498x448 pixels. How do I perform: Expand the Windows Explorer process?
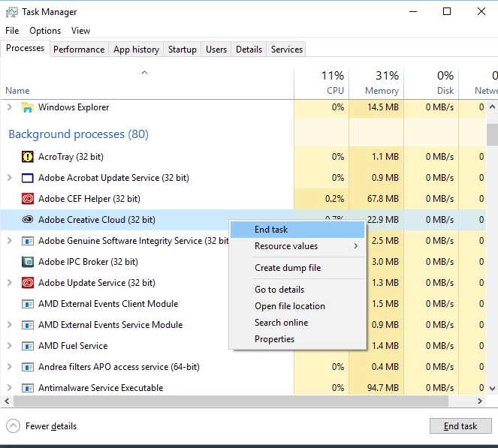pos(10,107)
